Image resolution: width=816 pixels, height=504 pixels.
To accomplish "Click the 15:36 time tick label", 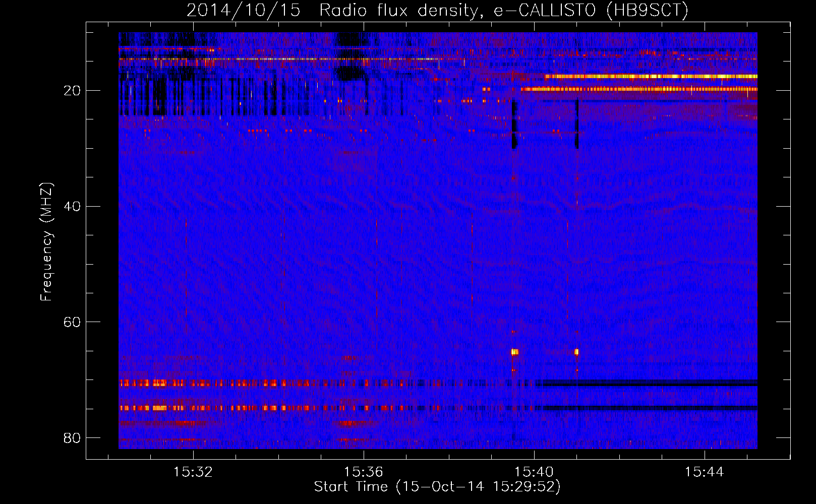I will pos(363,472).
